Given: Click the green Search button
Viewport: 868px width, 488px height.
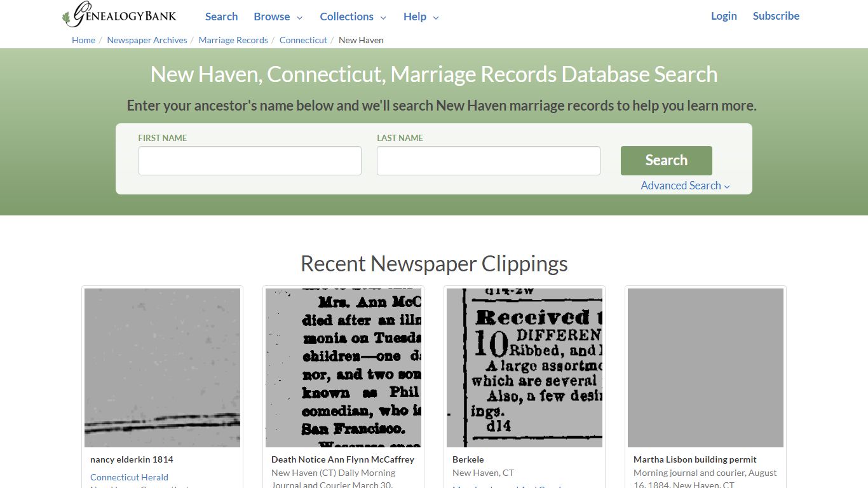Looking at the screenshot, I should click(666, 161).
